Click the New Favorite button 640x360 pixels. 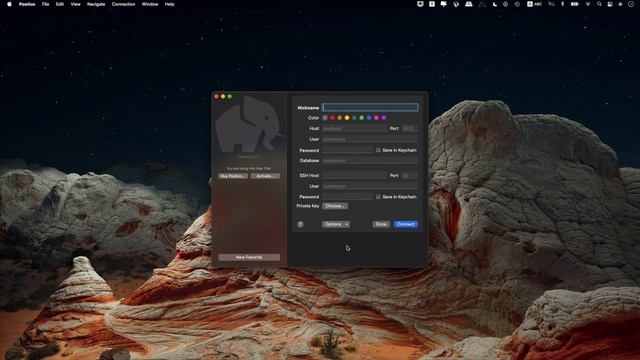tap(249, 258)
